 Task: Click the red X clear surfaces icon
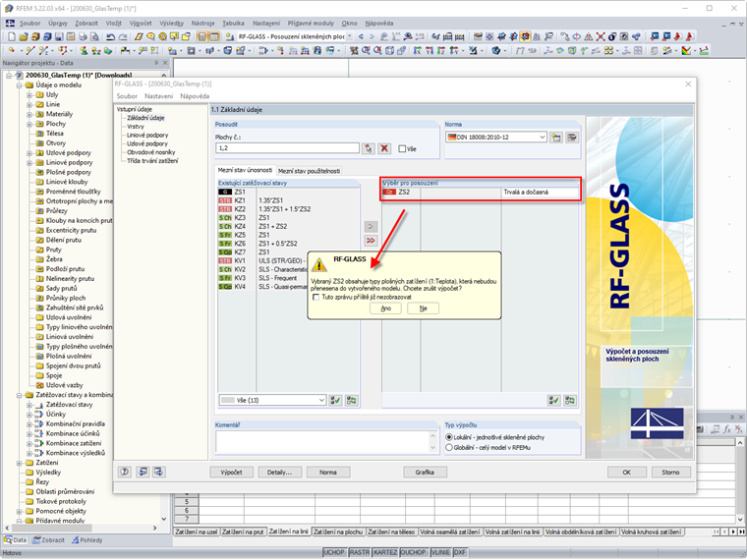click(384, 148)
